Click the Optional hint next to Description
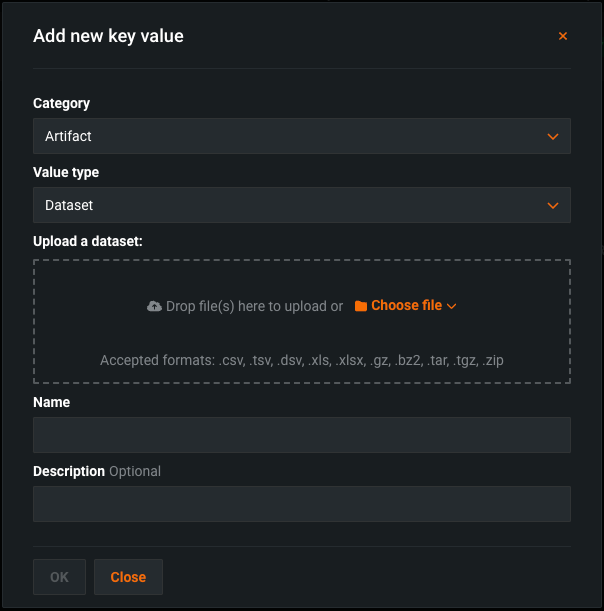 coord(135,471)
